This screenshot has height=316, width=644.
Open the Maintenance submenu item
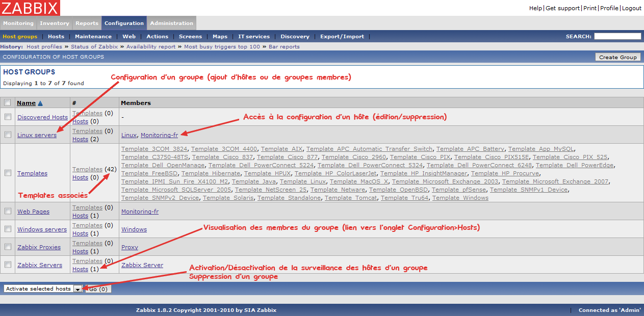pyautogui.click(x=93, y=36)
